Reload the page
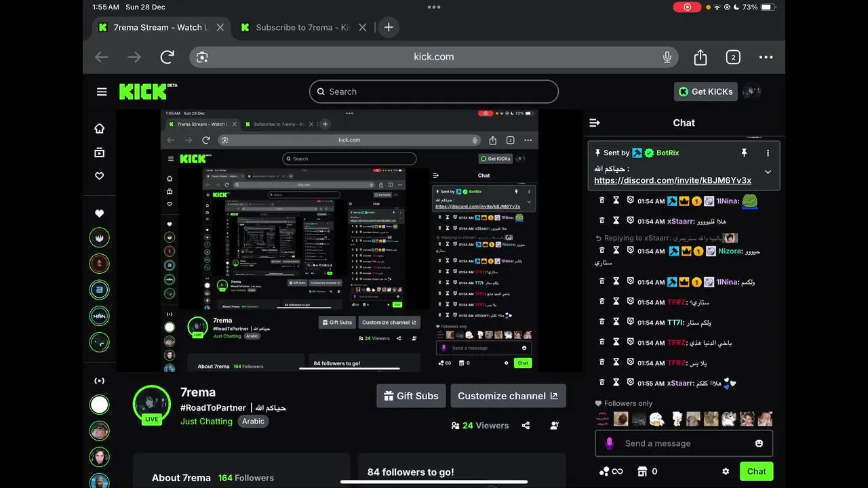 tap(167, 57)
